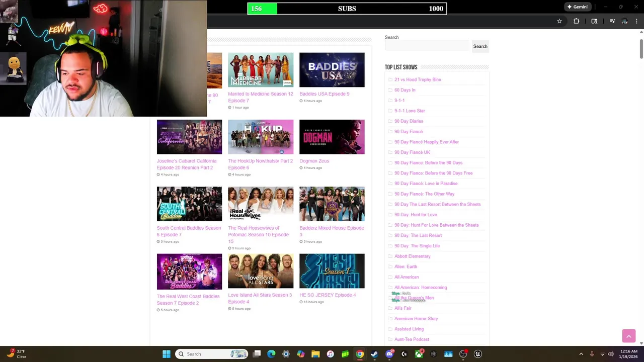Click the website Search input field
644x362 pixels.
(x=427, y=46)
